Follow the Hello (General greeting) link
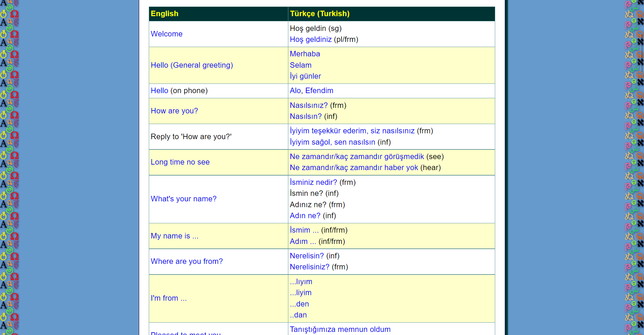644x335 pixels. (191, 65)
